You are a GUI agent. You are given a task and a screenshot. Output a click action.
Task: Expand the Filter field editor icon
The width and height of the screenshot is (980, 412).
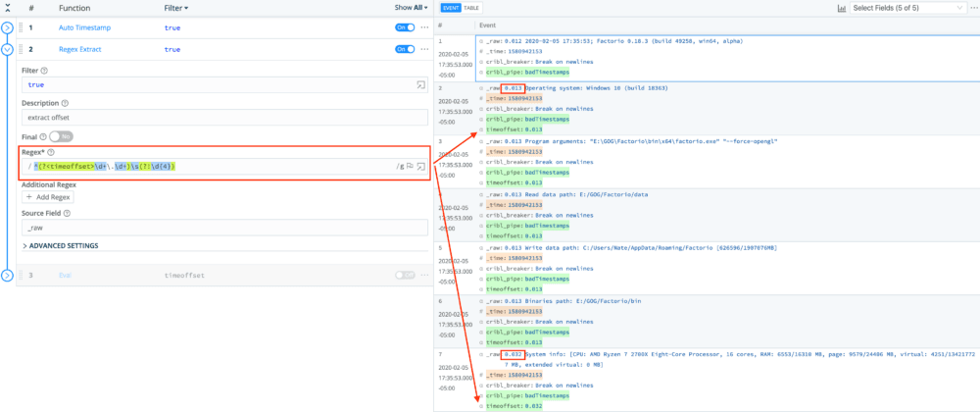[420, 85]
